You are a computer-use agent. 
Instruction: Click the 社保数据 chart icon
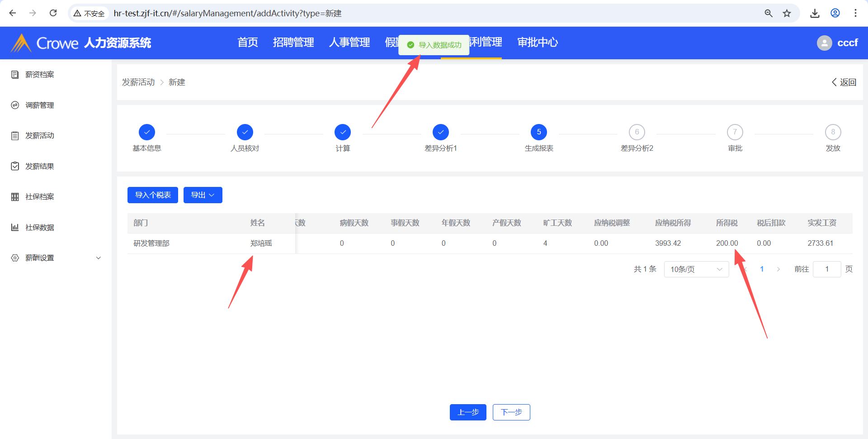(15, 227)
